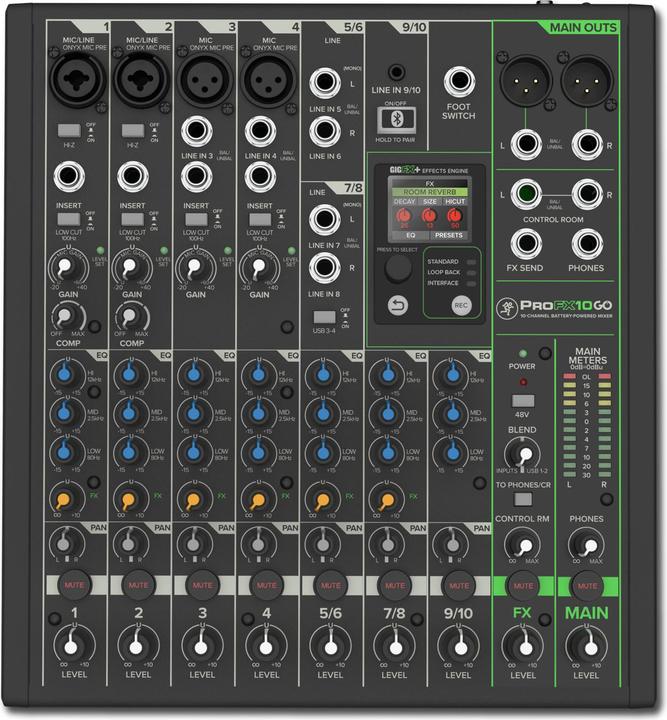
Task: Toggle the Low Cut 100Hz switch on channel 3
Action: [x=198, y=219]
